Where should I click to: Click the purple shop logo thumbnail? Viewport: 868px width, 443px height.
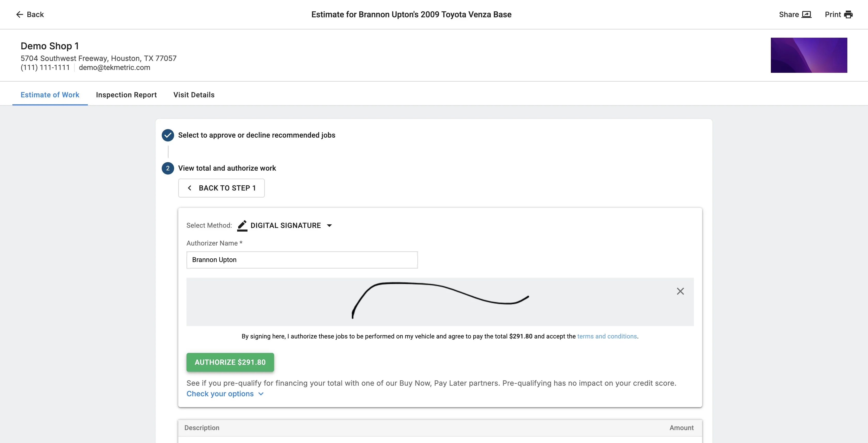point(809,55)
